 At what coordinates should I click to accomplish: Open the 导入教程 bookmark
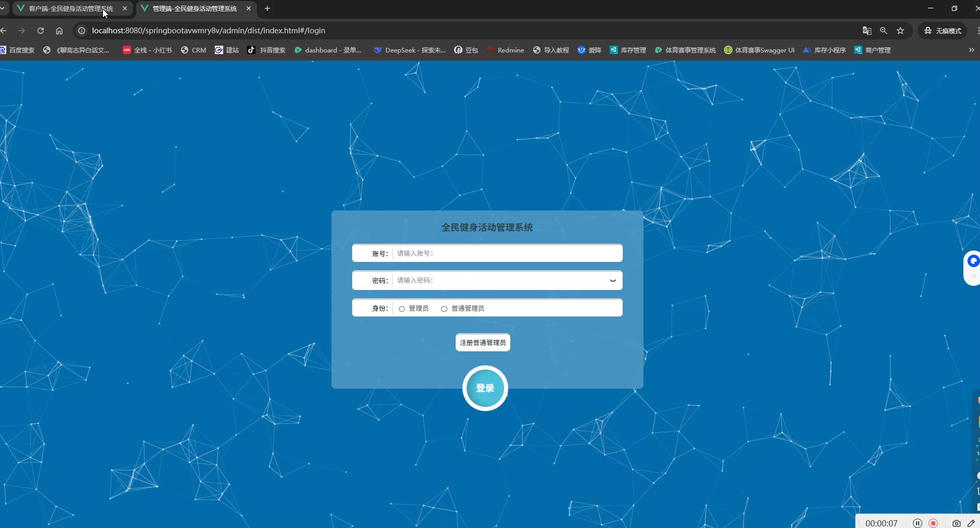(551, 50)
